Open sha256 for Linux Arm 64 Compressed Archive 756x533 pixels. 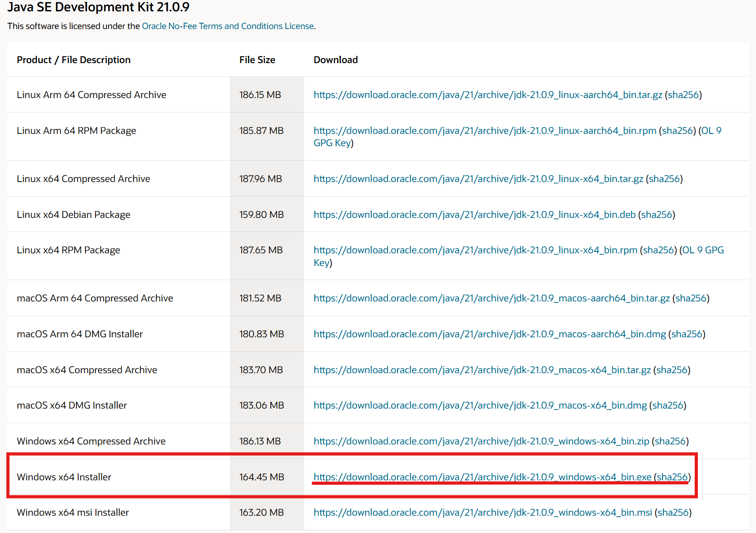point(683,95)
